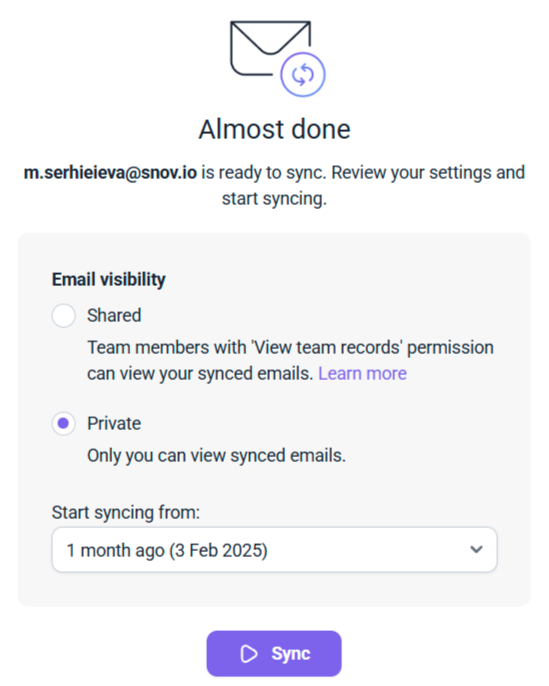Click the View team records permission description
This screenshot has width=549, height=686.
290,360
